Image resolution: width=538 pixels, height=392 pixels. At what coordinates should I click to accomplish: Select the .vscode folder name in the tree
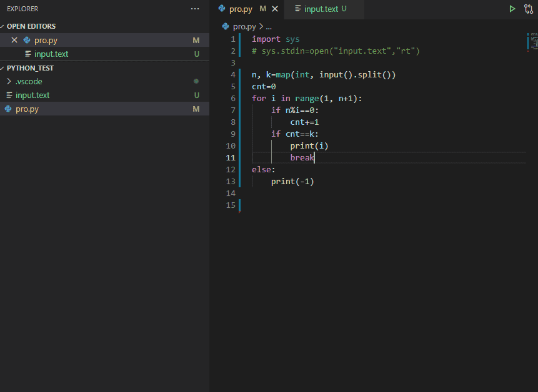point(29,81)
